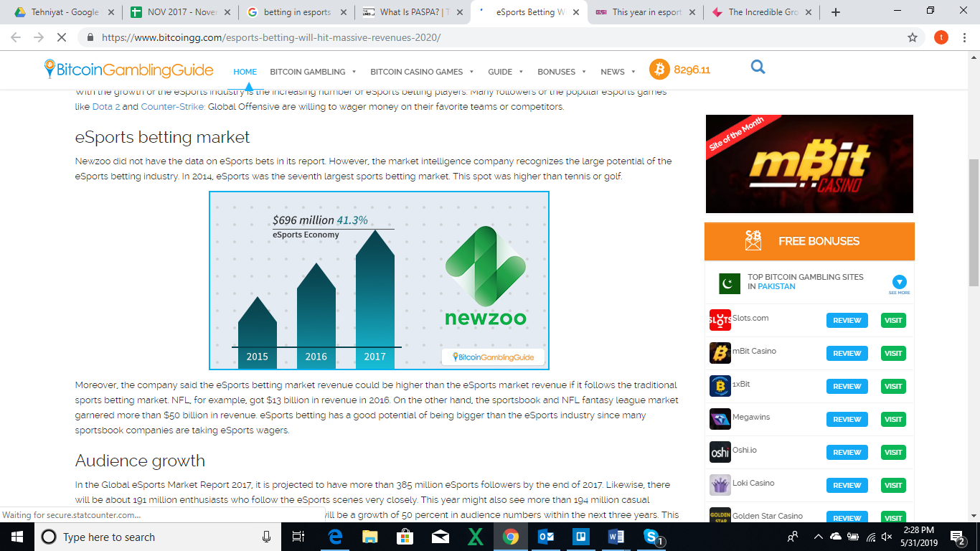This screenshot has width=980, height=551.
Task: Click the Windows search box
Action: [x=158, y=537]
